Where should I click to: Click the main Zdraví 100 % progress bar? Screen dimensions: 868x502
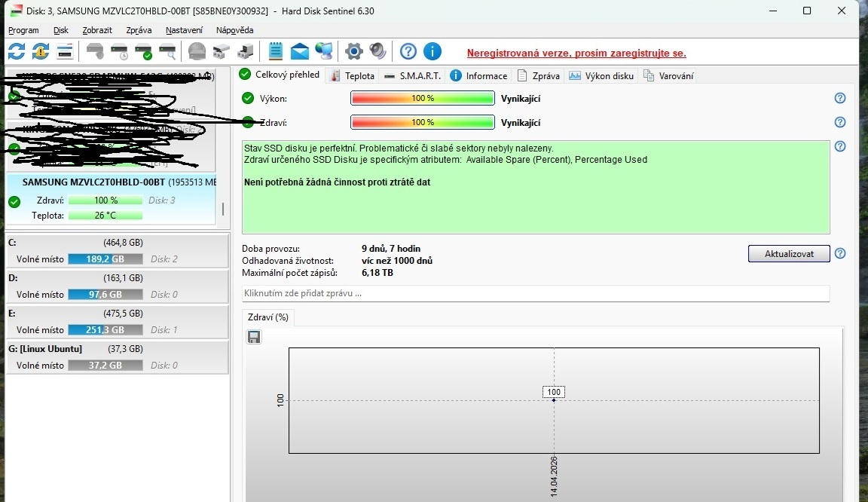[423, 122]
